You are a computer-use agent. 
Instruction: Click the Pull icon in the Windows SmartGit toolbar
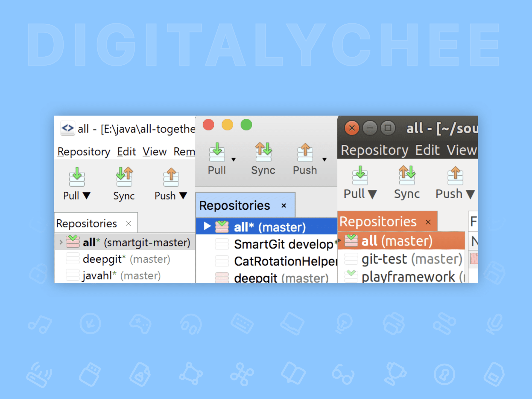(77, 177)
